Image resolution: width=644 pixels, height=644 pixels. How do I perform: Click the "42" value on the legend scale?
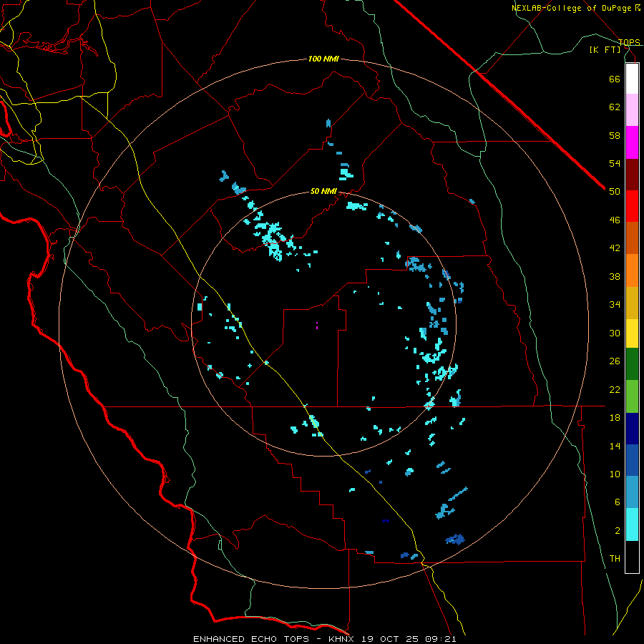pyautogui.click(x=615, y=248)
